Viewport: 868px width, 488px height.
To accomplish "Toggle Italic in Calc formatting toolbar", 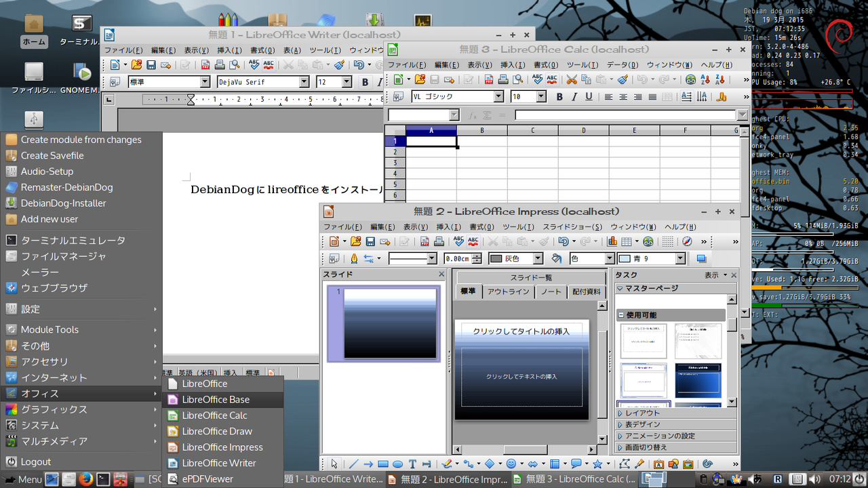I will [574, 96].
